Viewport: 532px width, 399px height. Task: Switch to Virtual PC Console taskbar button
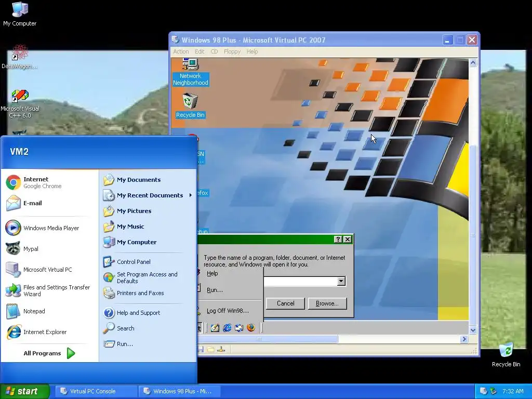pos(96,391)
